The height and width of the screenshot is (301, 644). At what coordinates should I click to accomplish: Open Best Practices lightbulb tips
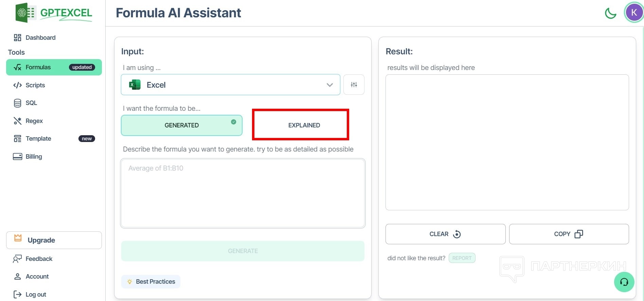[x=151, y=282]
